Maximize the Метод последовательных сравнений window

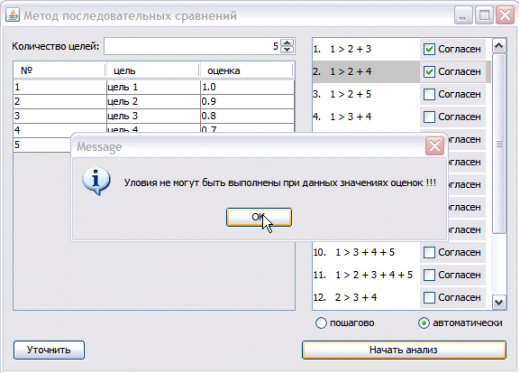coord(484,15)
